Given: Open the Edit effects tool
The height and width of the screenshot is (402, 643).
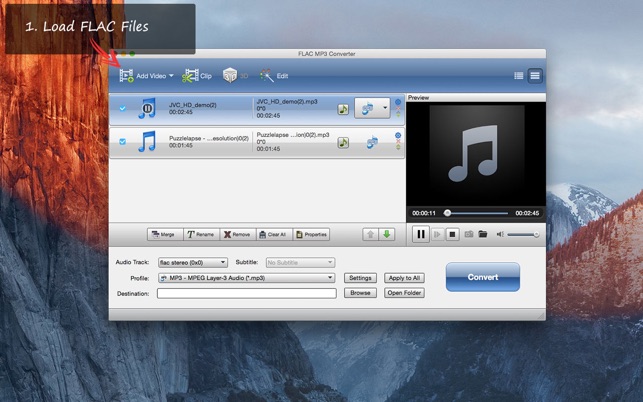Looking at the screenshot, I should tap(275, 75).
